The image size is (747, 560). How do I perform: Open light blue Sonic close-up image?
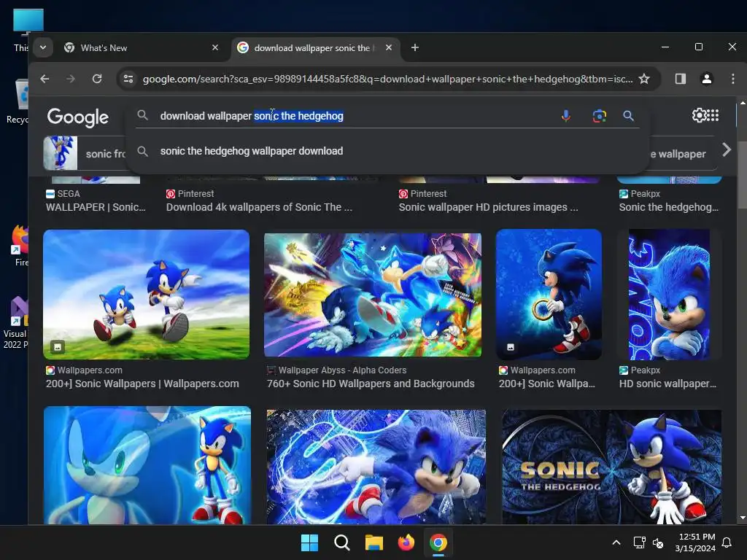tap(147, 465)
